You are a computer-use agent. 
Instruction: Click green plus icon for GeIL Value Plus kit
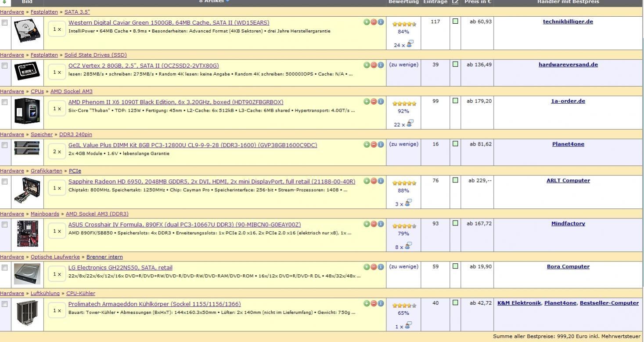(367, 145)
